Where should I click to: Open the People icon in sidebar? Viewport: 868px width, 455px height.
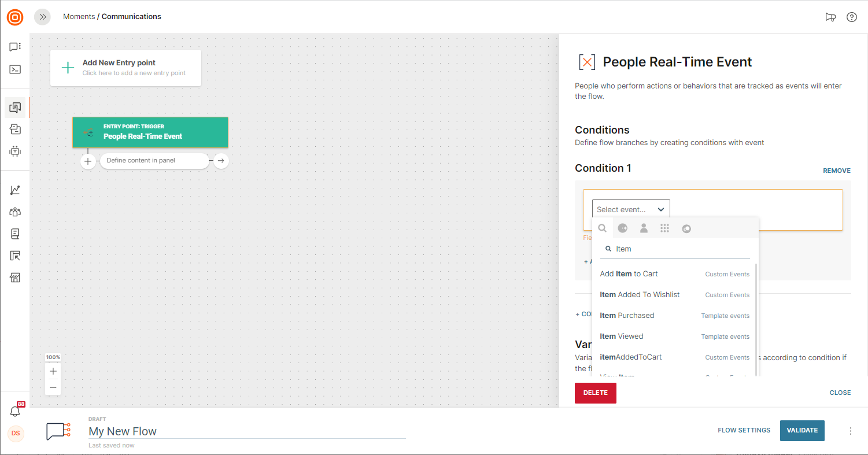15,212
